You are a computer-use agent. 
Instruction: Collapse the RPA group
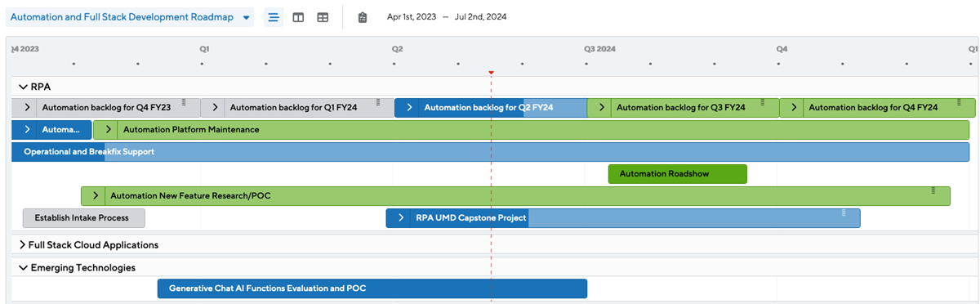23,87
